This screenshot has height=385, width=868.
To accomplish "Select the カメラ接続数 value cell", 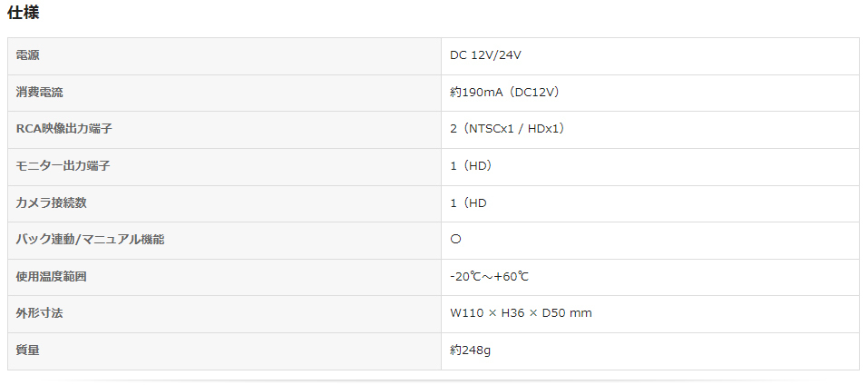I will pyautogui.click(x=468, y=202).
